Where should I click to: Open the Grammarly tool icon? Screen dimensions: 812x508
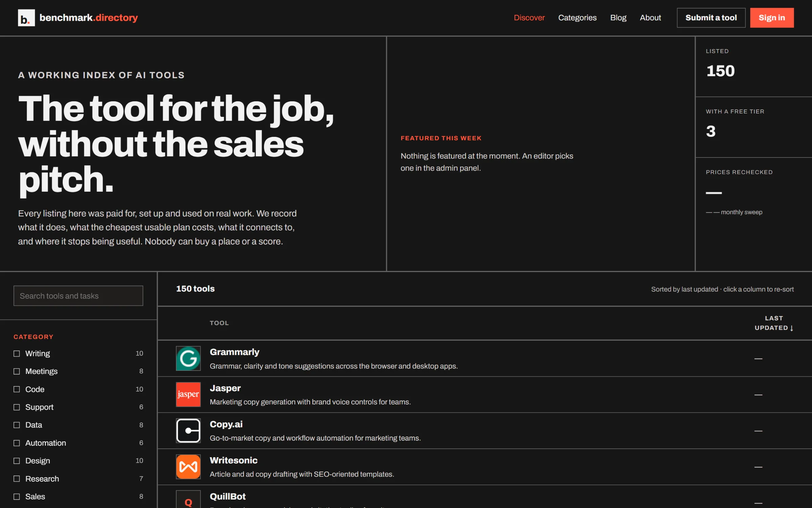188,358
